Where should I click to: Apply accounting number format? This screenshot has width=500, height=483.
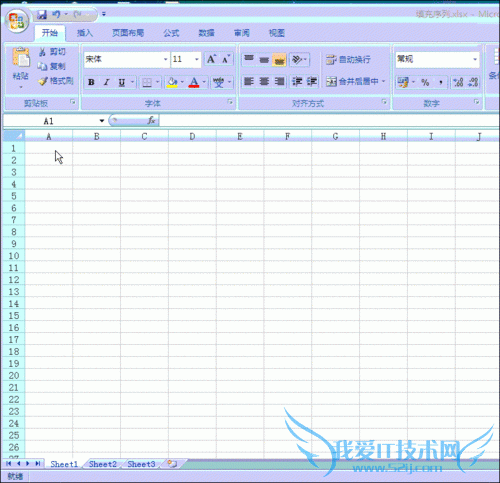click(x=403, y=82)
